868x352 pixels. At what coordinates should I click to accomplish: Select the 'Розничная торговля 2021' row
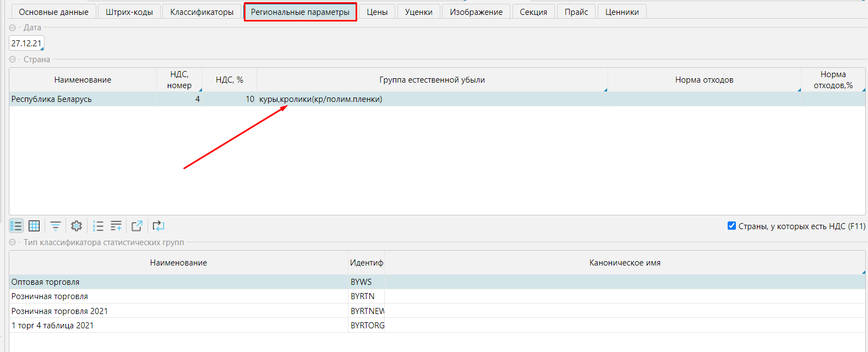coord(59,311)
